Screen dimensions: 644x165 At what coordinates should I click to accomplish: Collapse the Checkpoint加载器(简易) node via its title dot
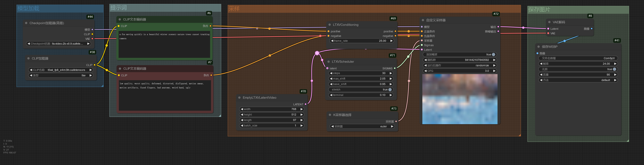[26, 23]
